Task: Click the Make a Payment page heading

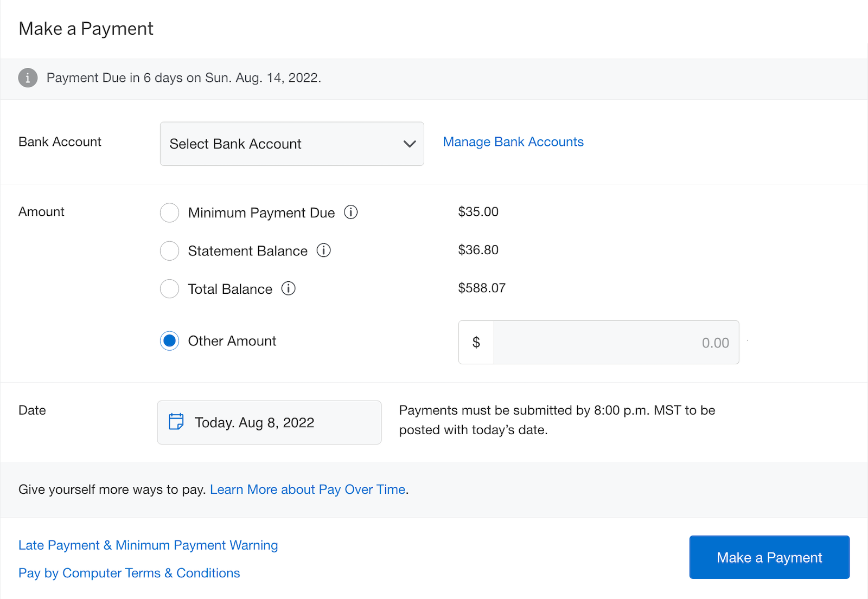Action: (x=86, y=28)
